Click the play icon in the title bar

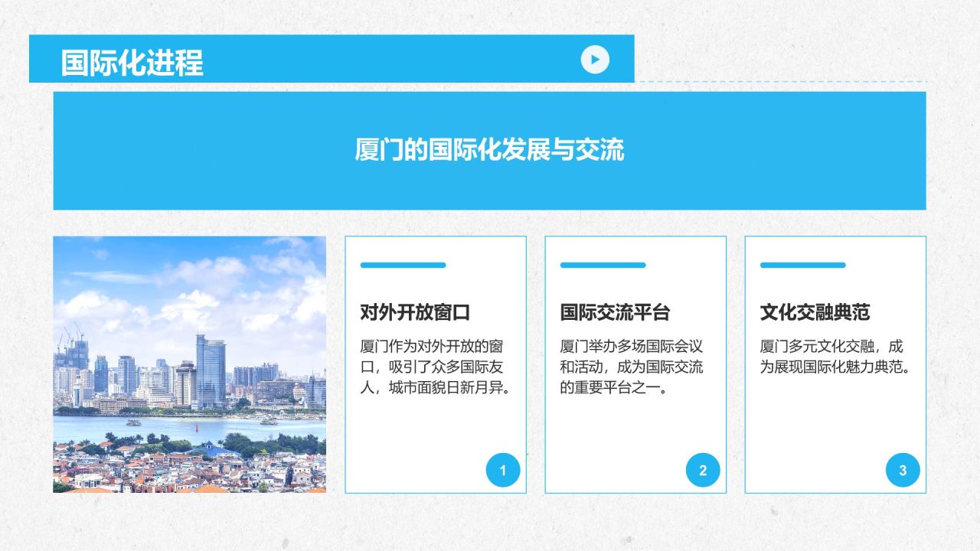pyautogui.click(x=595, y=59)
